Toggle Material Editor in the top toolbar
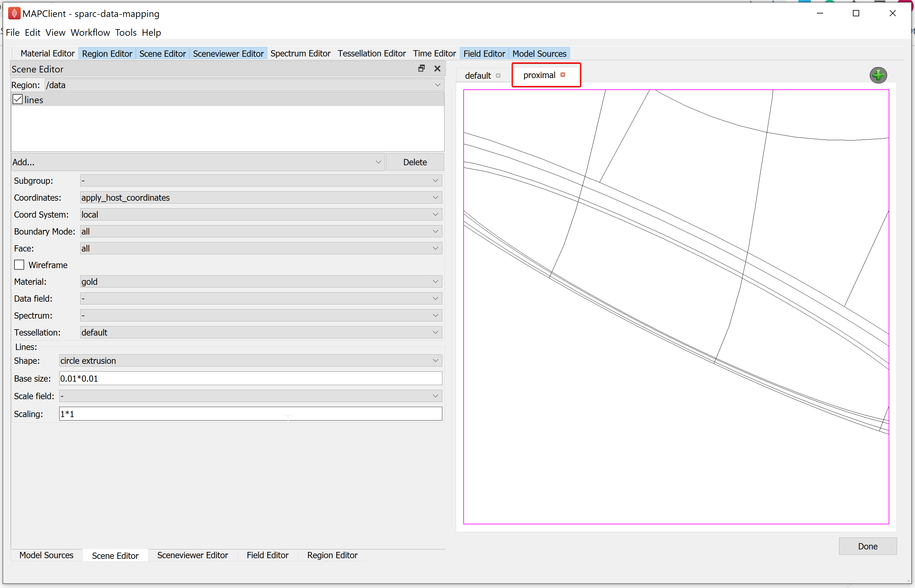This screenshot has width=915, height=588. coord(47,53)
